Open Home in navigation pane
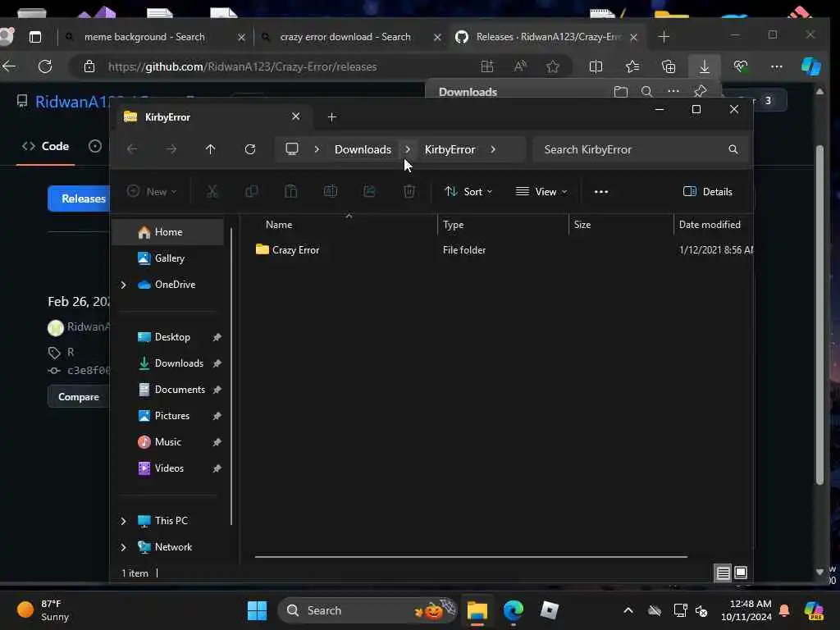Image resolution: width=840 pixels, height=630 pixels. 168,232
